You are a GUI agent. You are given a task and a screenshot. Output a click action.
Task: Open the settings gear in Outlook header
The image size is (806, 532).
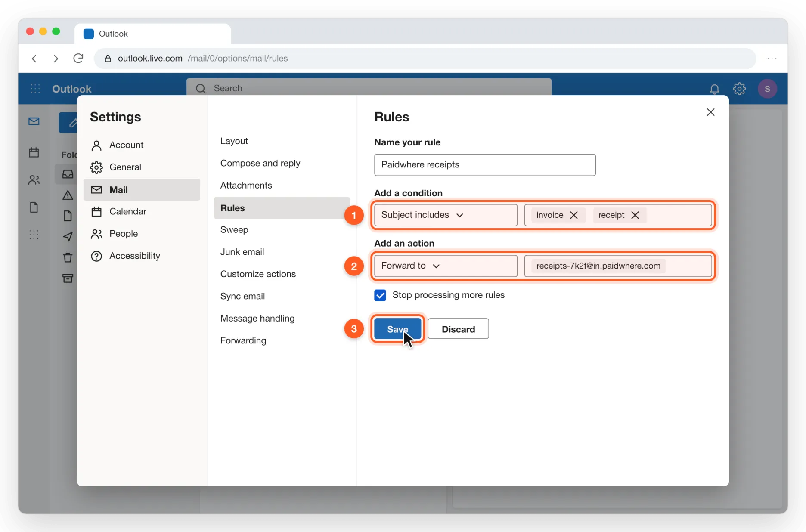(739, 89)
